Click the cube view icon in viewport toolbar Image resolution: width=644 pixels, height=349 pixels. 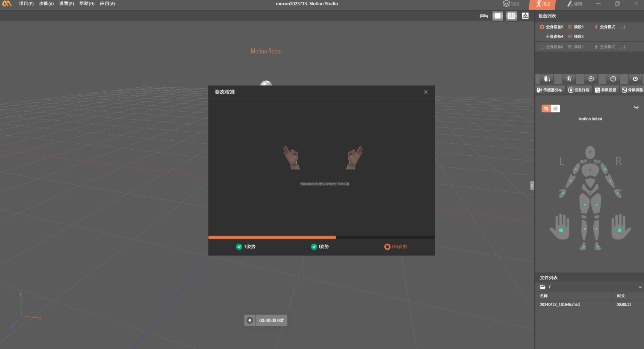coord(511,16)
